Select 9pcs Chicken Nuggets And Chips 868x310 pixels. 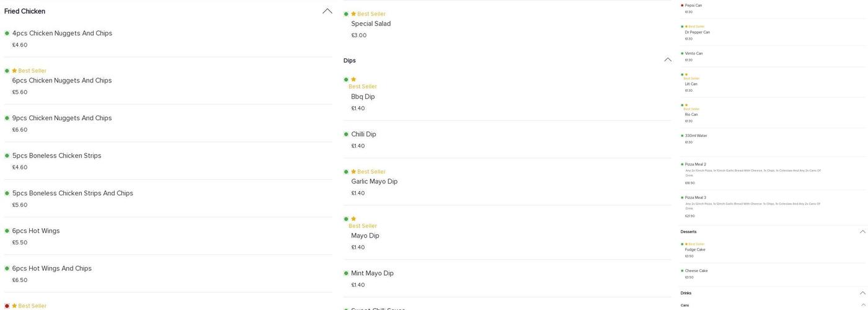[x=62, y=118]
